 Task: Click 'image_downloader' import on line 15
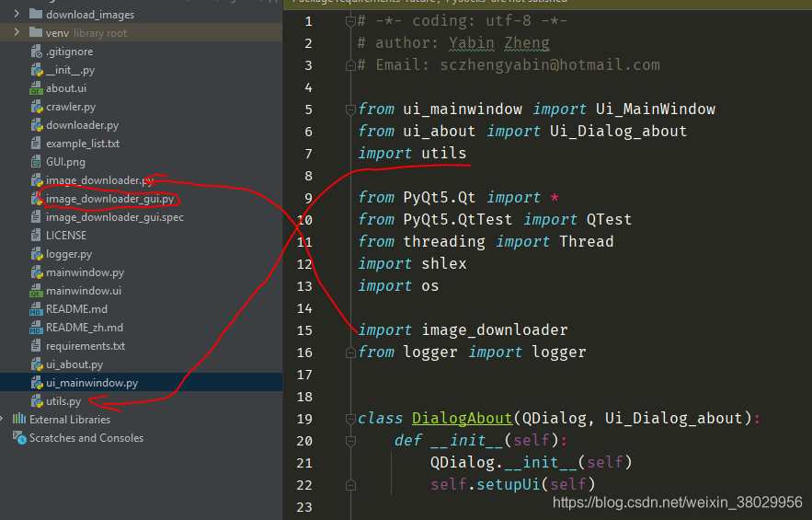495,330
